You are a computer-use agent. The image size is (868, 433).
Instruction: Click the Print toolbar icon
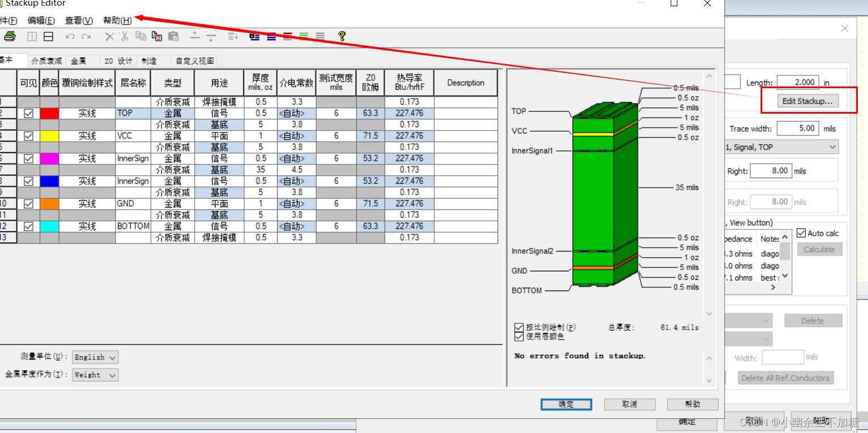(x=9, y=37)
